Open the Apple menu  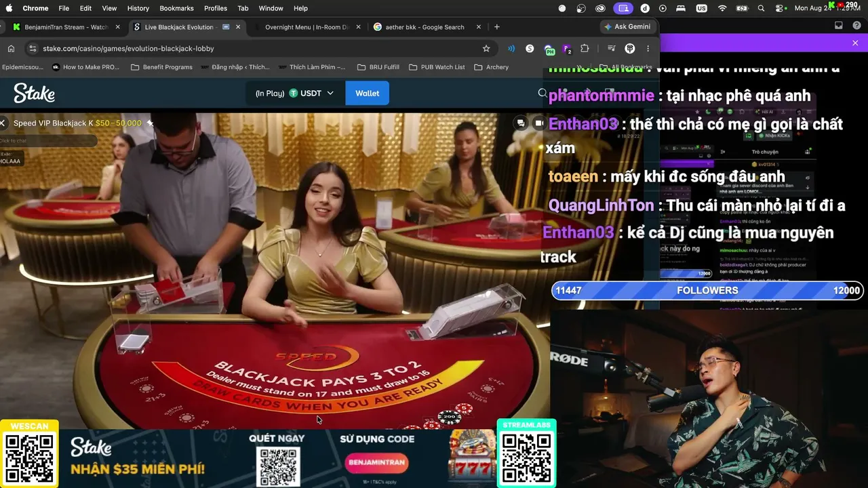(x=9, y=8)
